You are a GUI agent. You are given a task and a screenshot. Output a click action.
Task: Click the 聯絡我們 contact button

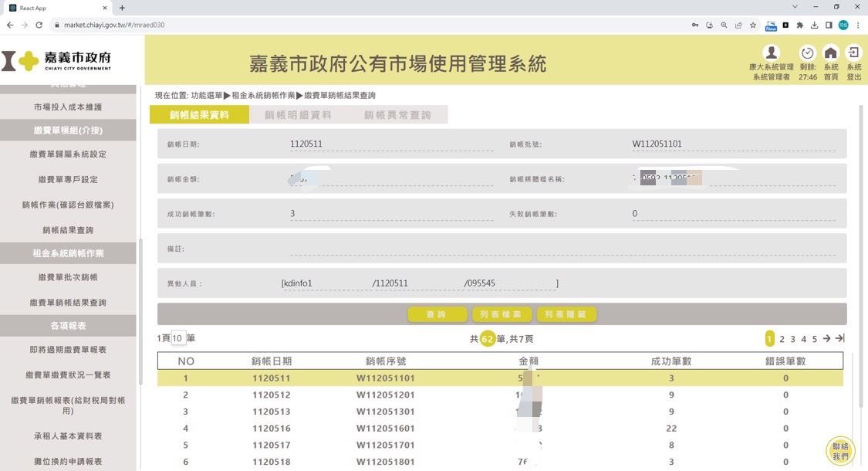[x=840, y=452]
